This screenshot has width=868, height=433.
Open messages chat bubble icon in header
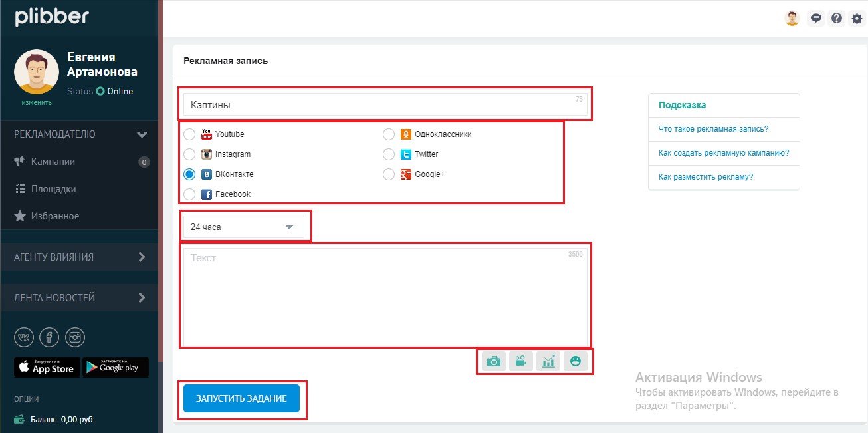(x=815, y=19)
